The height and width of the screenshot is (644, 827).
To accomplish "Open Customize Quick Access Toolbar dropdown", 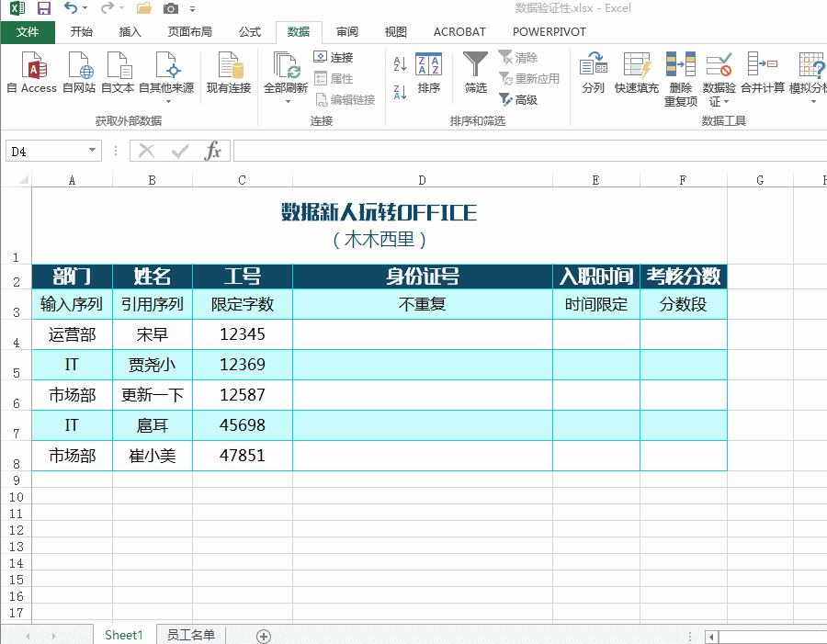I will [193, 9].
